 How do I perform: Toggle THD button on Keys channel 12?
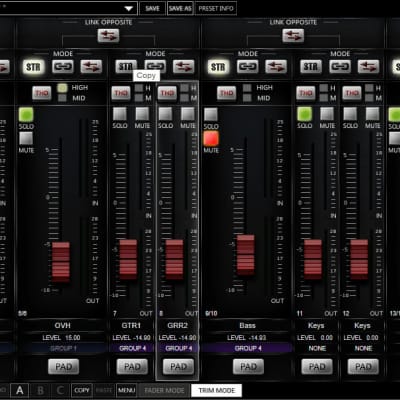click(352, 93)
